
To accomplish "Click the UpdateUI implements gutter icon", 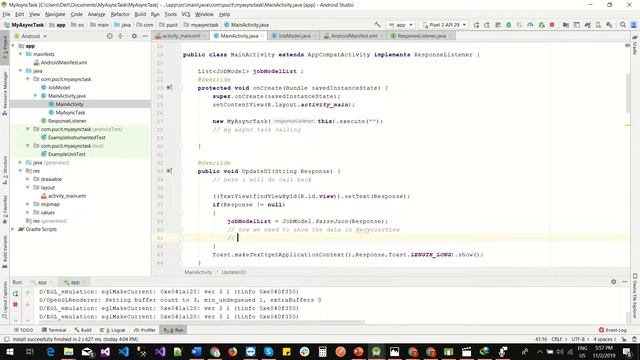I will (169, 171).
